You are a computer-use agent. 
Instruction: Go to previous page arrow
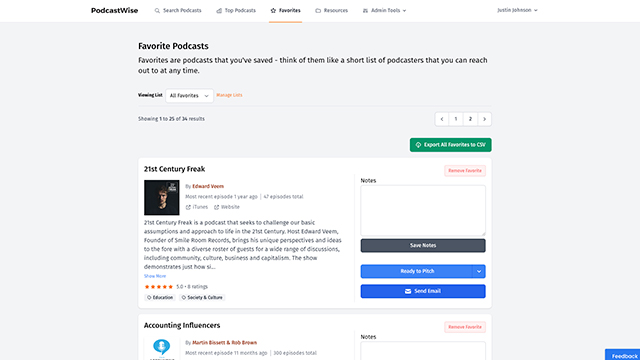tap(442, 119)
